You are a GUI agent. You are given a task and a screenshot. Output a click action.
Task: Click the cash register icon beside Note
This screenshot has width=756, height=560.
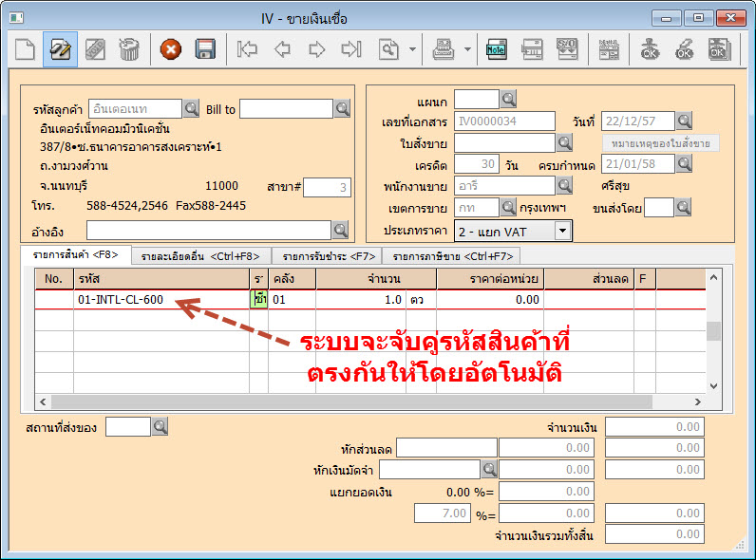coord(532,49)
